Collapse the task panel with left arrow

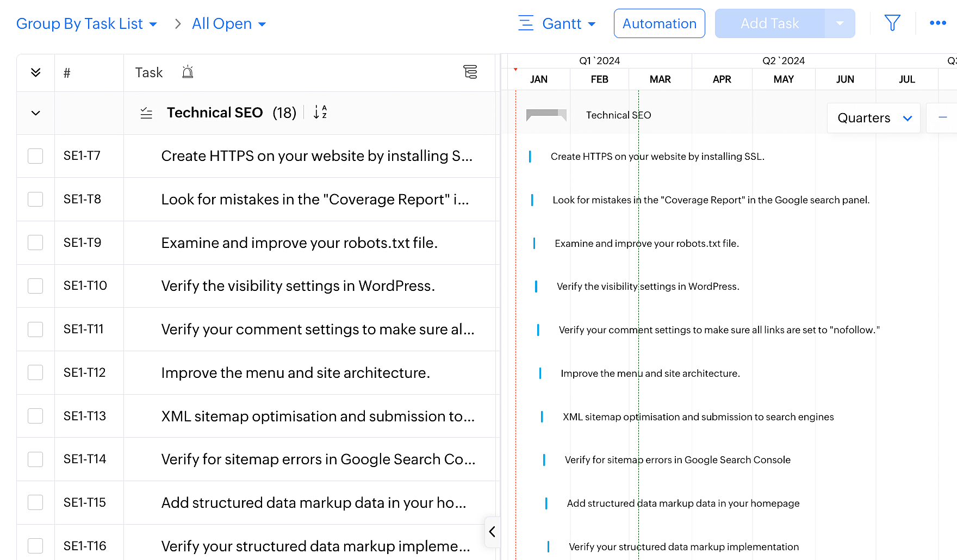pos(492,532)
